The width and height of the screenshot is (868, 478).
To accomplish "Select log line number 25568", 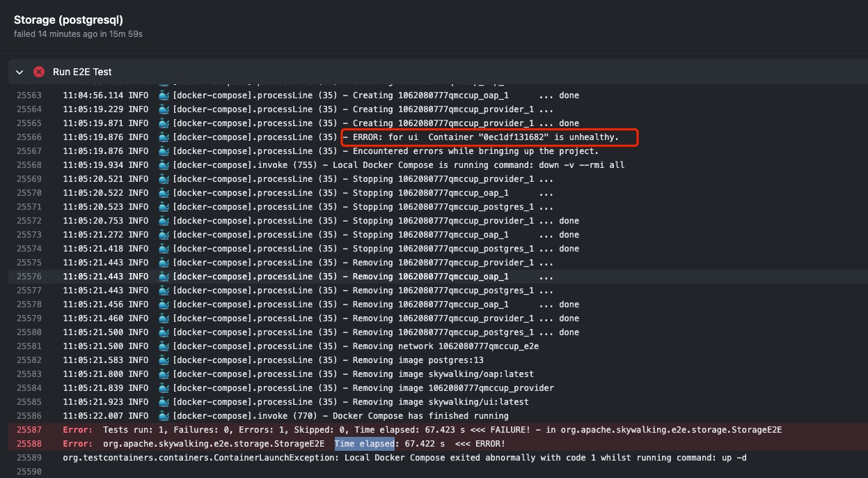I will click(x=29, y=165).
